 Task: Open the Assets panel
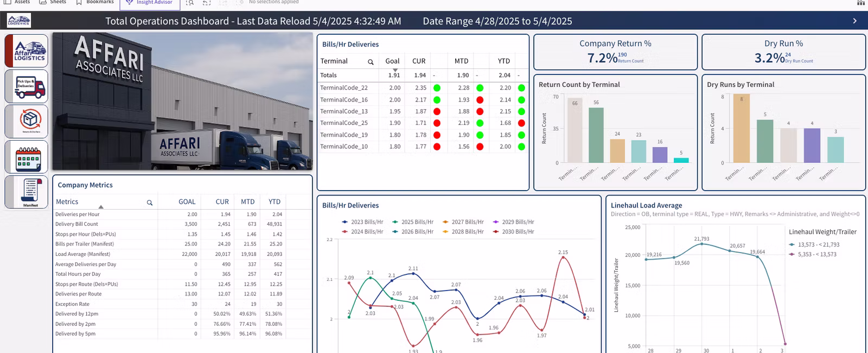17,2
